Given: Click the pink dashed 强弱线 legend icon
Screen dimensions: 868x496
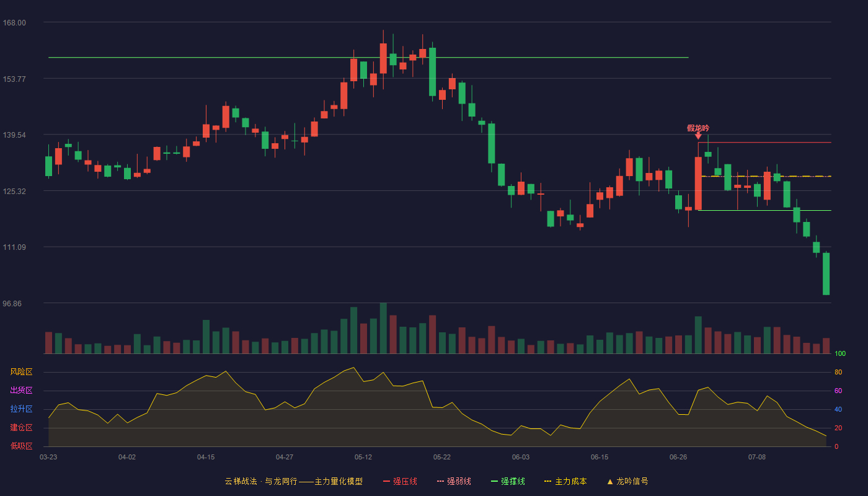Looking at the screenshot, I should pos(441,481).
